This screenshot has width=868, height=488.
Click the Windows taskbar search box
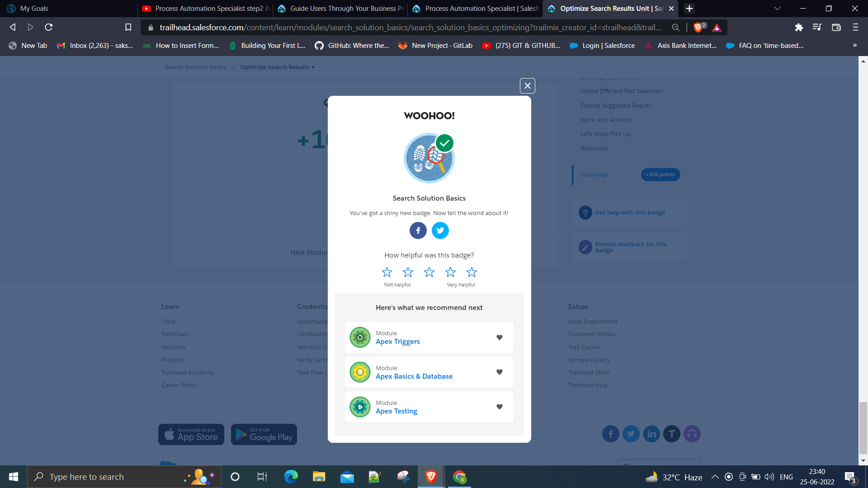[x=124, y=477]
